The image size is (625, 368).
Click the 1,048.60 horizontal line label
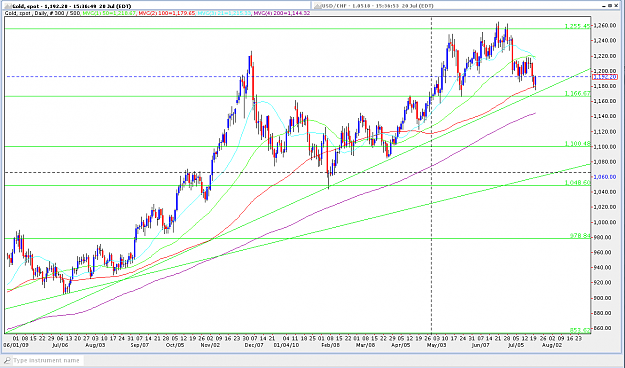point(577,182)
